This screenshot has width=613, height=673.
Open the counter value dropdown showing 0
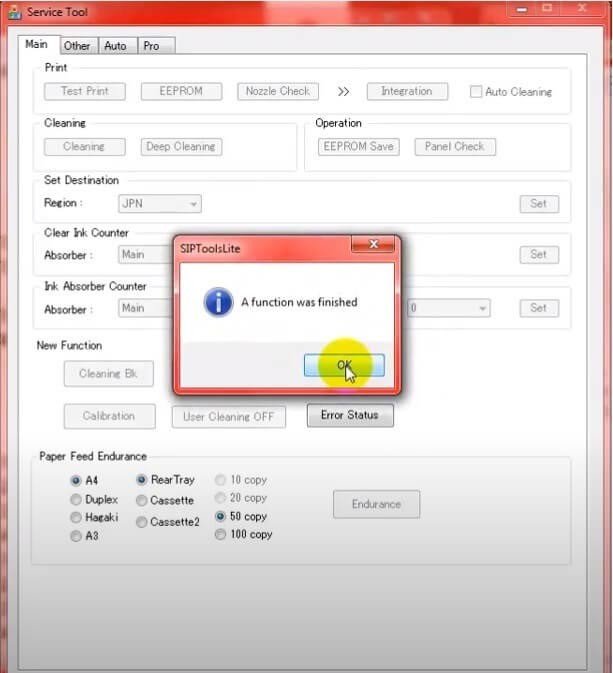click(x=449, y=309)
